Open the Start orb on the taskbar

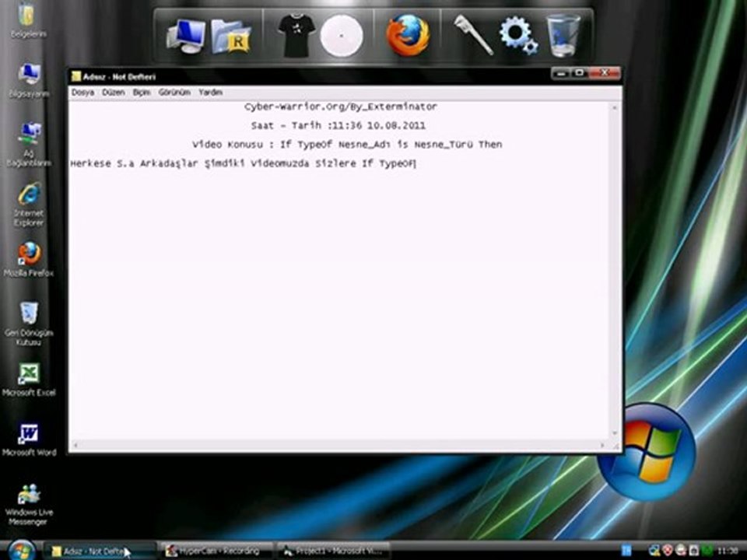click(21, 551)
